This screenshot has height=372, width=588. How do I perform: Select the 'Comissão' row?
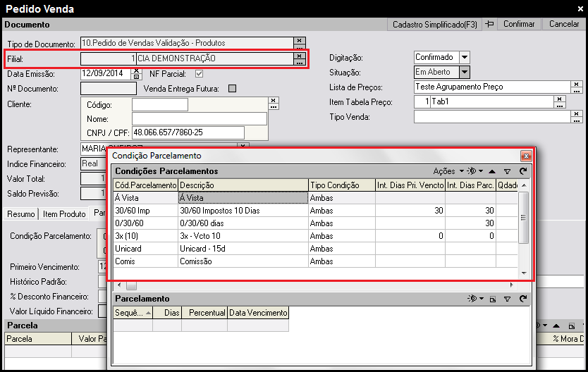[x=315, y=261]
